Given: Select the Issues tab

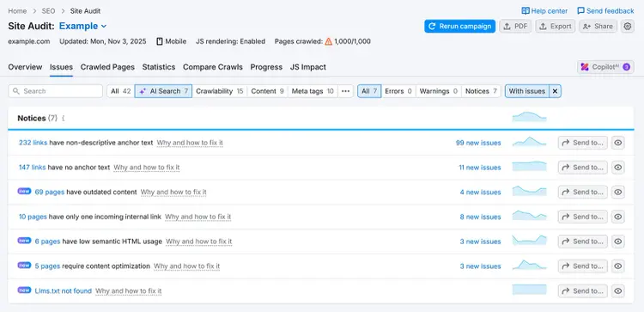Looking at the screenshot, I should click(x=61, y=67).
